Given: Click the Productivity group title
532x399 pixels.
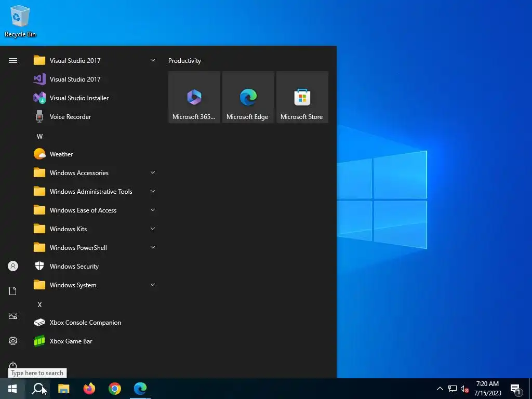Looking at the screenshot, I should 184,61.
